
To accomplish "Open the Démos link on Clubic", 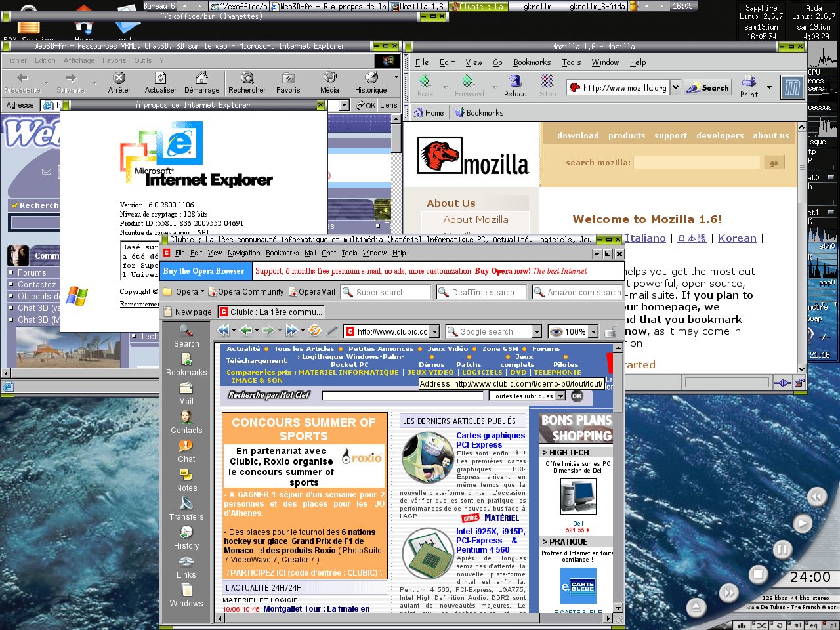I will (431, 364).
